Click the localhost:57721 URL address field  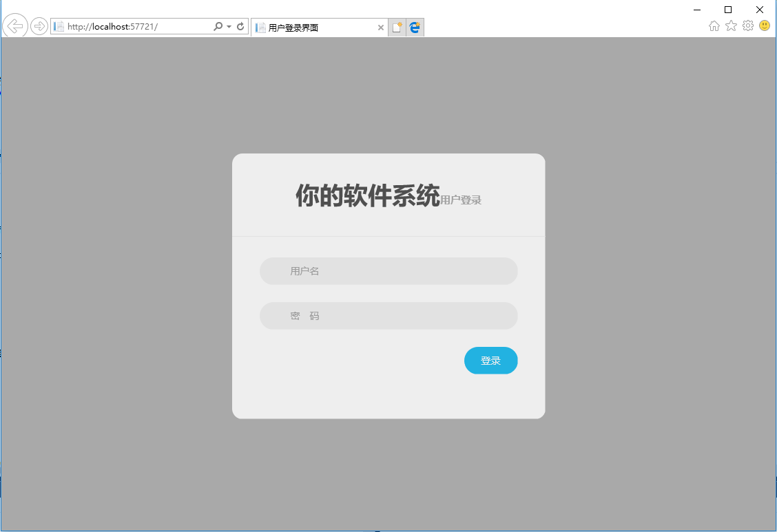tap(138, 27)
